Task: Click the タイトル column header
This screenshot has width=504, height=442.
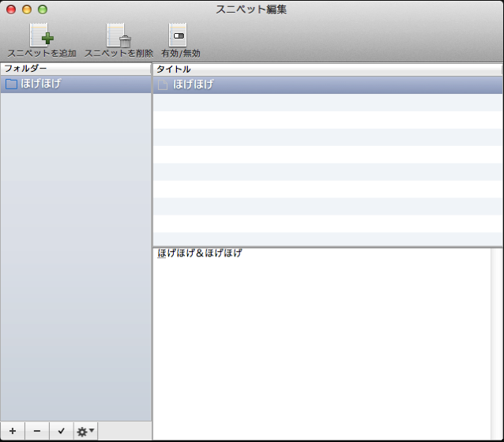Action: pyautogui.click(x=327, y=69)
